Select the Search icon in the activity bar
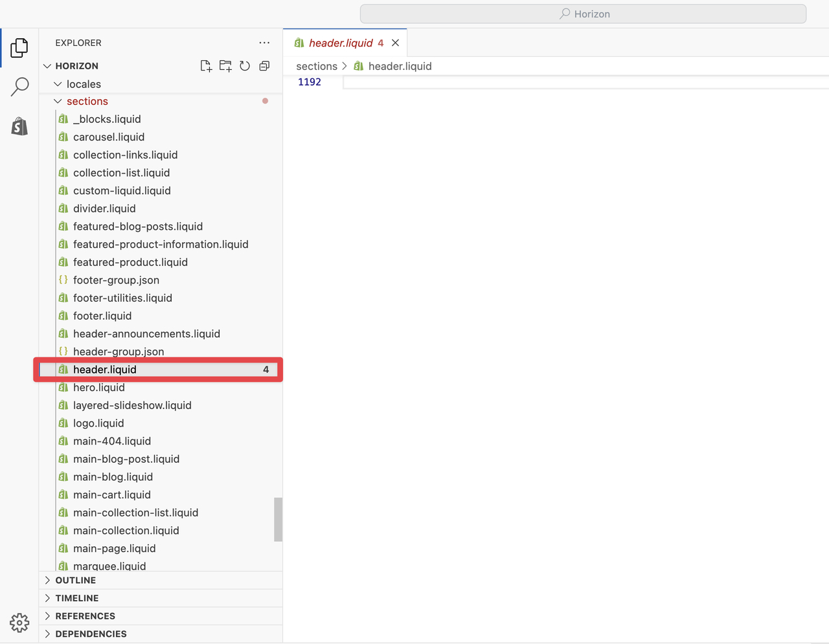This screenshot has height=644, width=829. [19, 85]
